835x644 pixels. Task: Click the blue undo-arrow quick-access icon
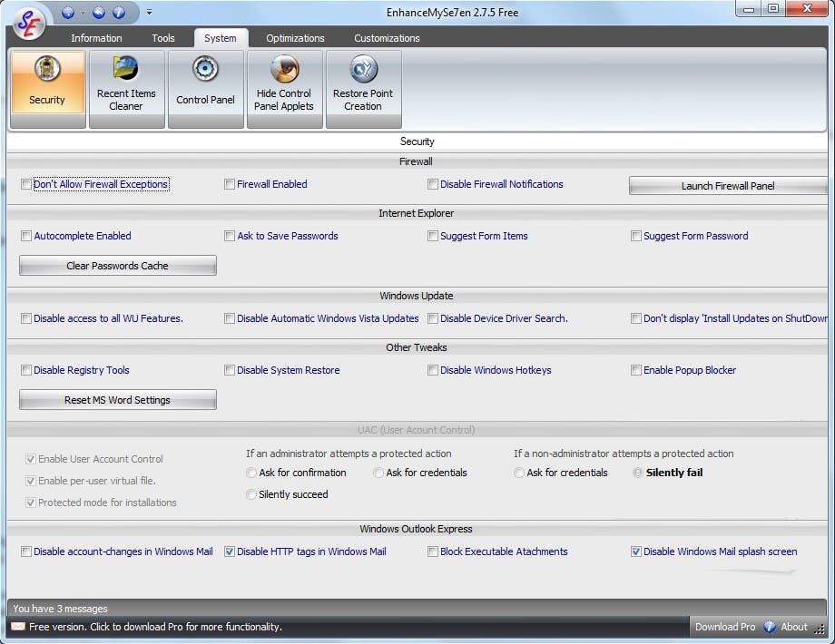pyautogui.click(x=99, y=12)
